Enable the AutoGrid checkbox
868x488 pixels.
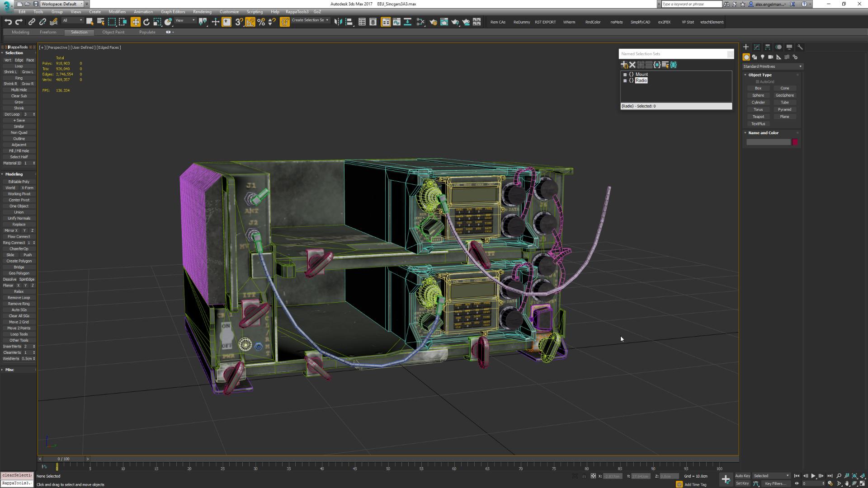pyautogui.click(x=758, y=82)
